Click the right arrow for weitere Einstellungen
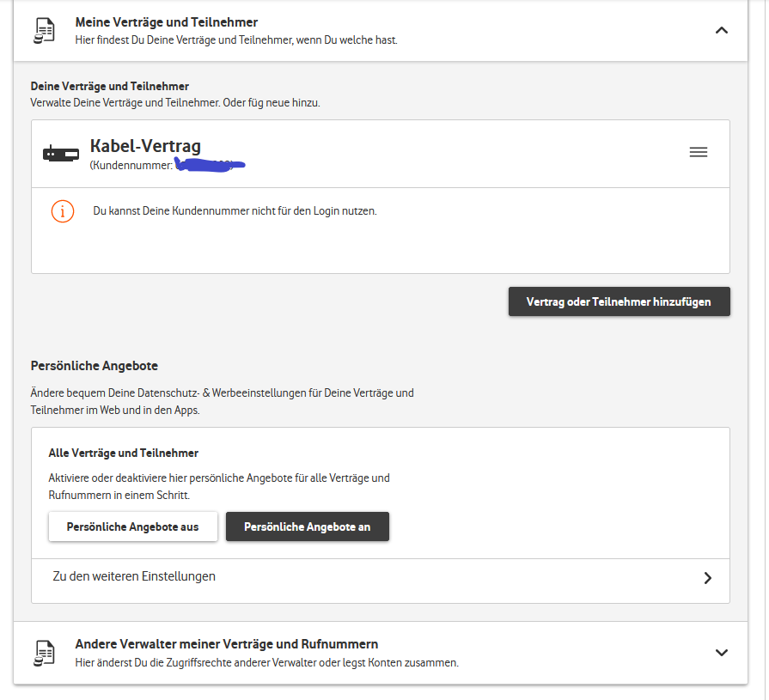This screenshot has width=769, height=700. 708,578
